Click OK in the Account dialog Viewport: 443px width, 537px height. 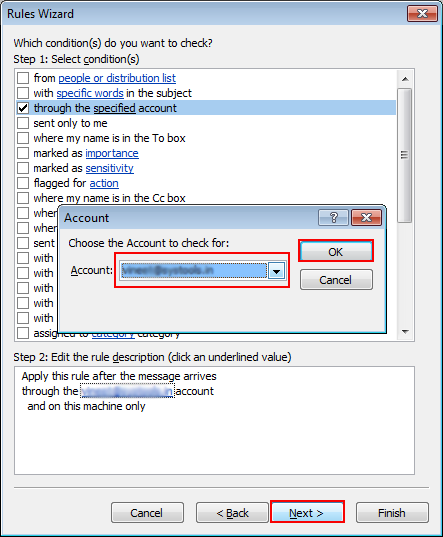click(336, 252)
